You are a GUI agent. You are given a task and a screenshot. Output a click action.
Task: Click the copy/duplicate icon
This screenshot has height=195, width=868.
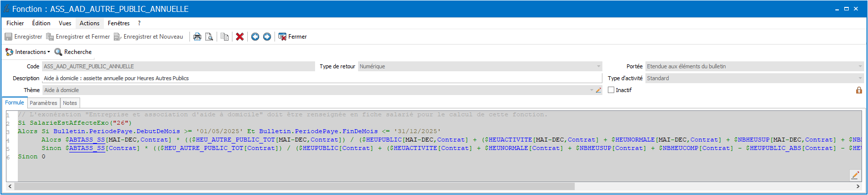click(x=225, y=37)
